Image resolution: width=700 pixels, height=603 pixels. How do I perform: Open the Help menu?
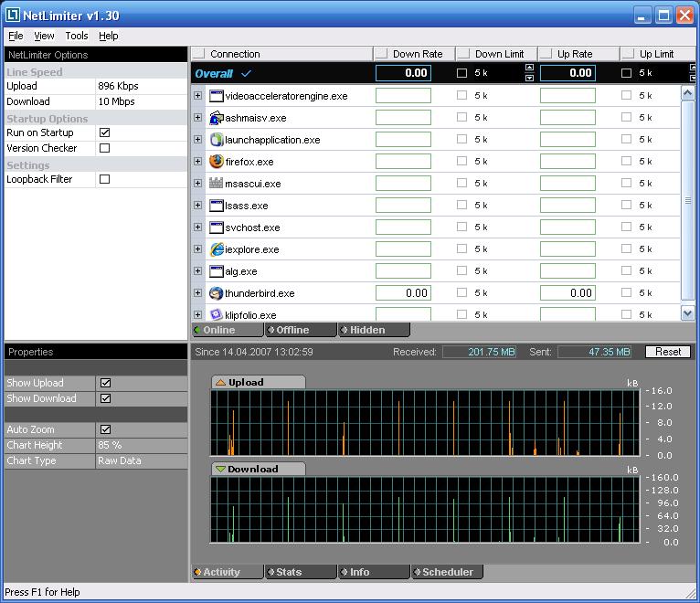[109, 36]
